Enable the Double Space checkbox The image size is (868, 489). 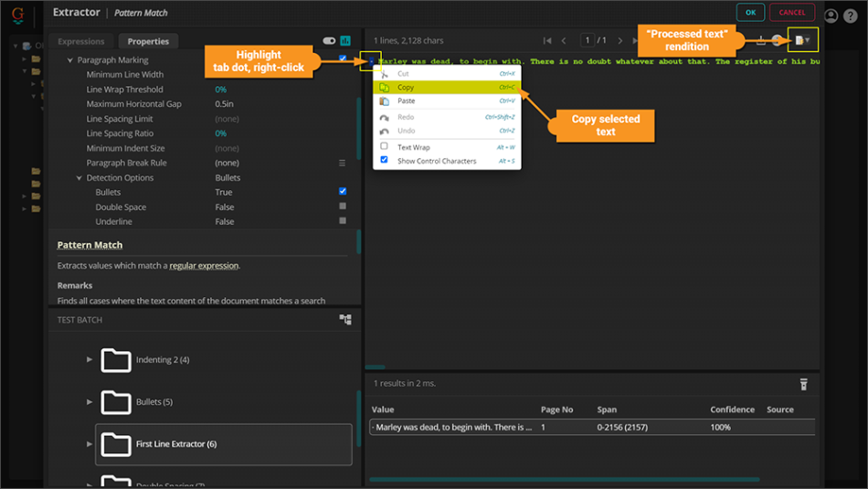[x=343, y=207]
